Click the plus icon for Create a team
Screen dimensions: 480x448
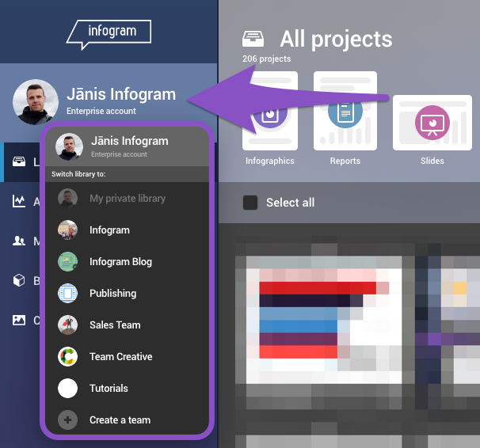point(67,420)
